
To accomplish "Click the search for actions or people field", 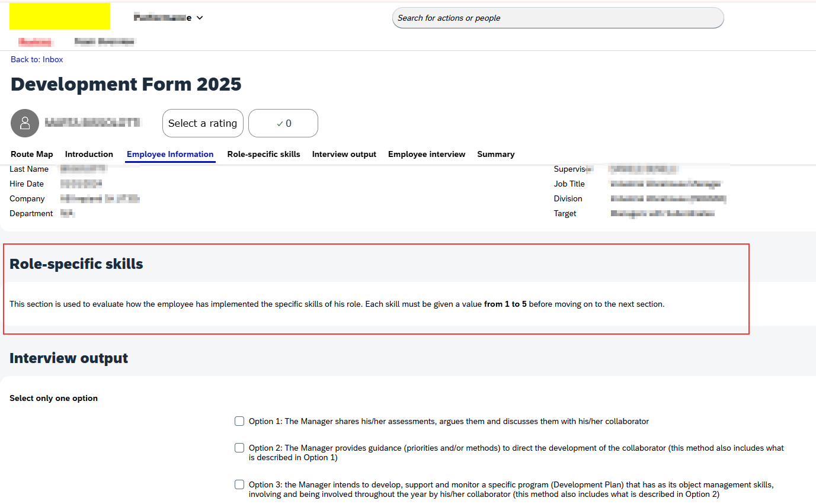I will (x=557, y=18).
